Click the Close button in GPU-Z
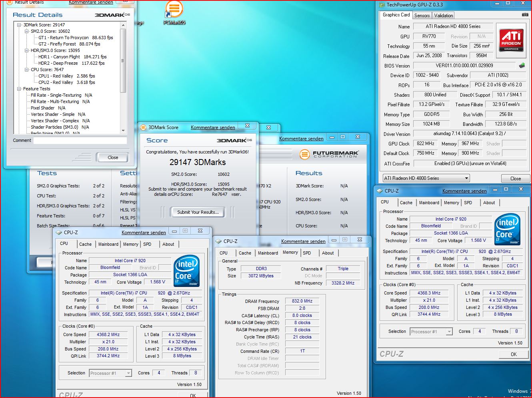This screenshot has width=532, height=398. (516, 179)
